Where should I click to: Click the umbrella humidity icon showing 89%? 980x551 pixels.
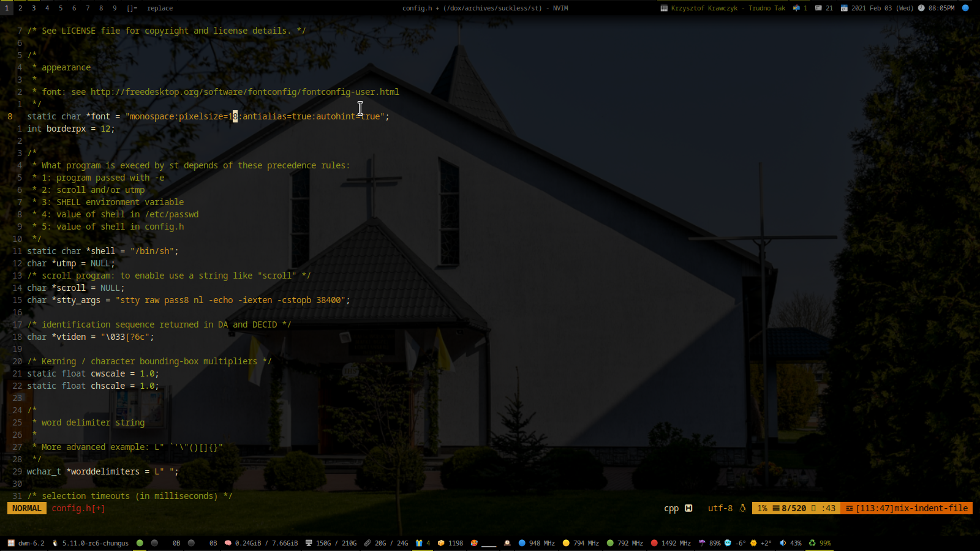(702, 543)
